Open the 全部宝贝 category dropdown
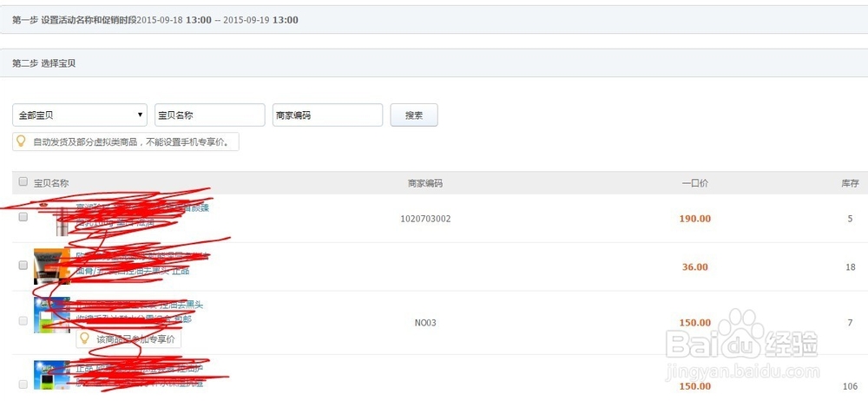 point(80,115)
